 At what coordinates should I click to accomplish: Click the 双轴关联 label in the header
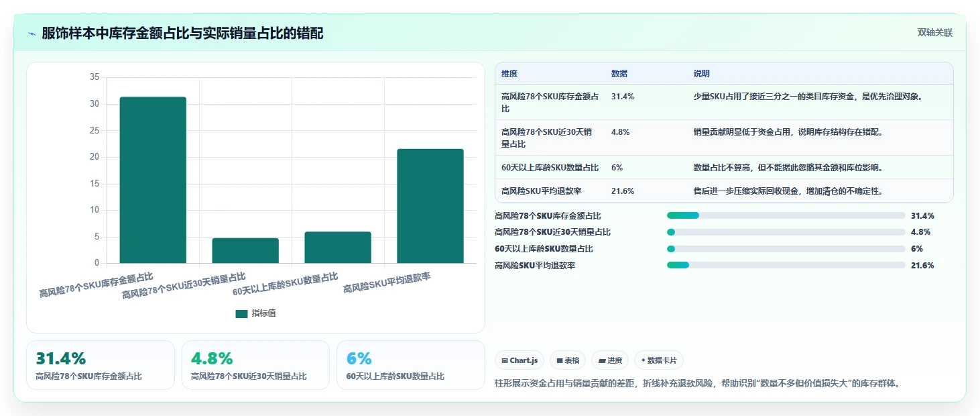(x=935, y=33)
